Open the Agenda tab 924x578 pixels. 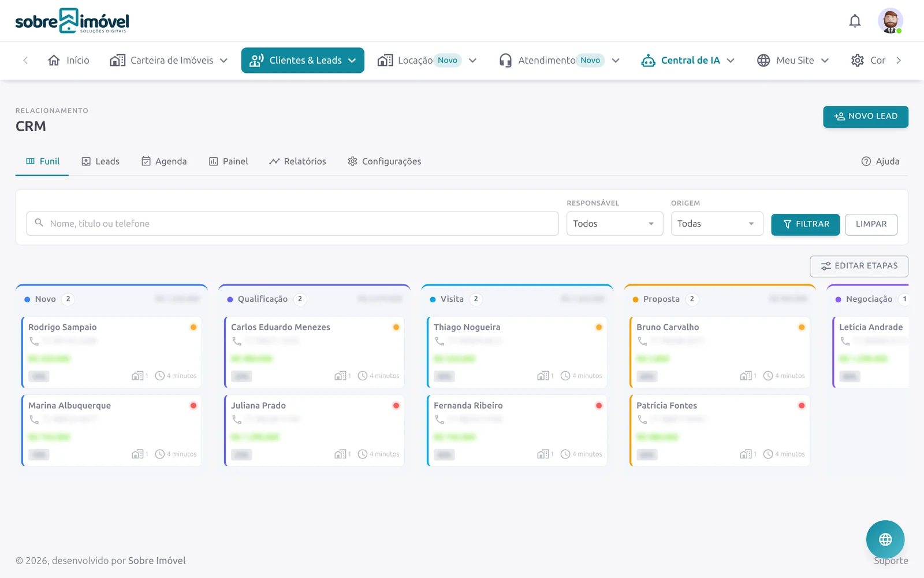coord(164,161)
